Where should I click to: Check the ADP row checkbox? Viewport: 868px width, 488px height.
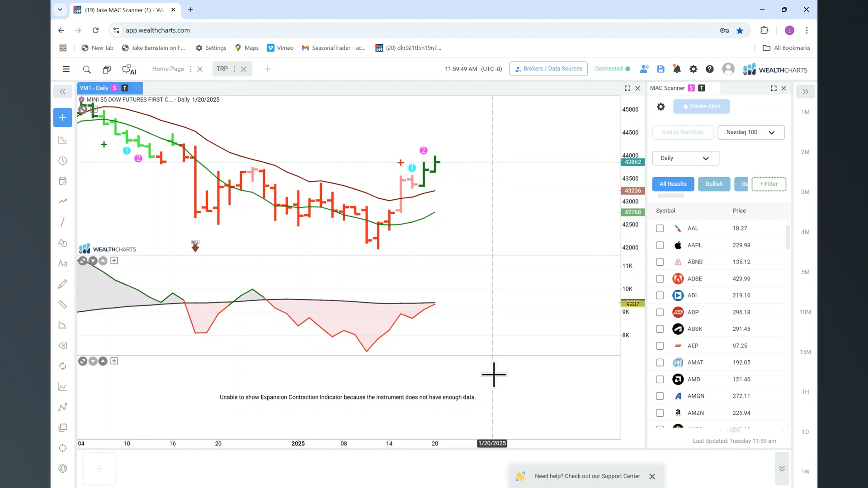click(x=660, y=312)
